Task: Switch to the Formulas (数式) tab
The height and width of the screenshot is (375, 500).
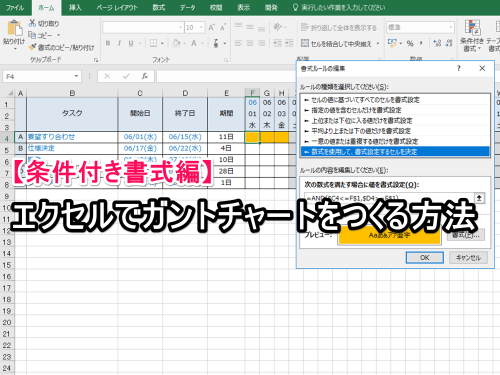Action: point(159,7)
